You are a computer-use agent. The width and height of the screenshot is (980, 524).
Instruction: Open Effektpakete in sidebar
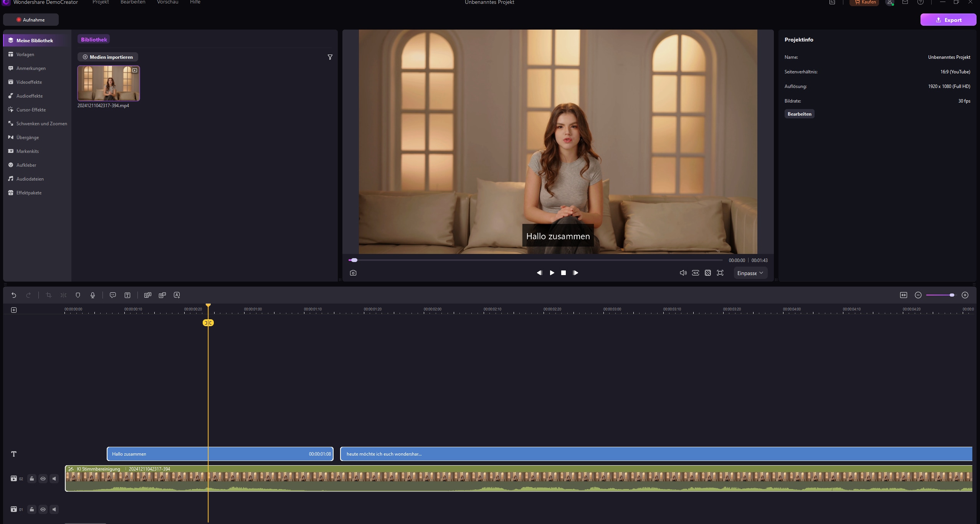point(37,192)
